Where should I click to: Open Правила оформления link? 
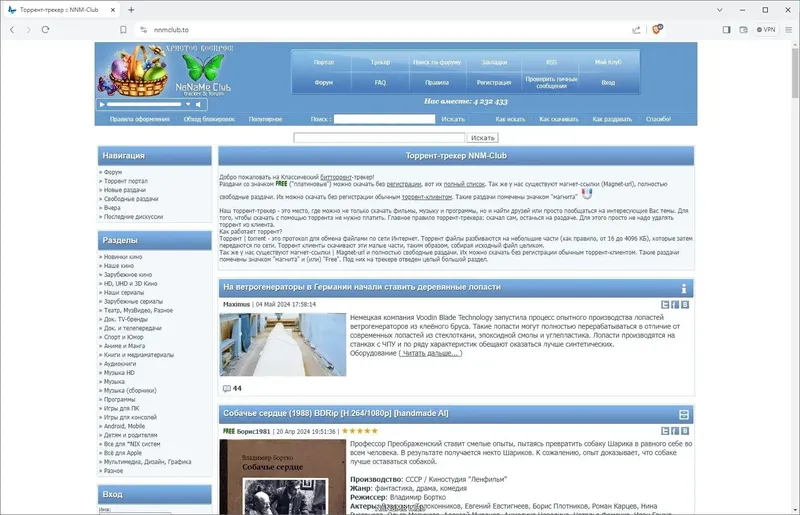point(139,119)
